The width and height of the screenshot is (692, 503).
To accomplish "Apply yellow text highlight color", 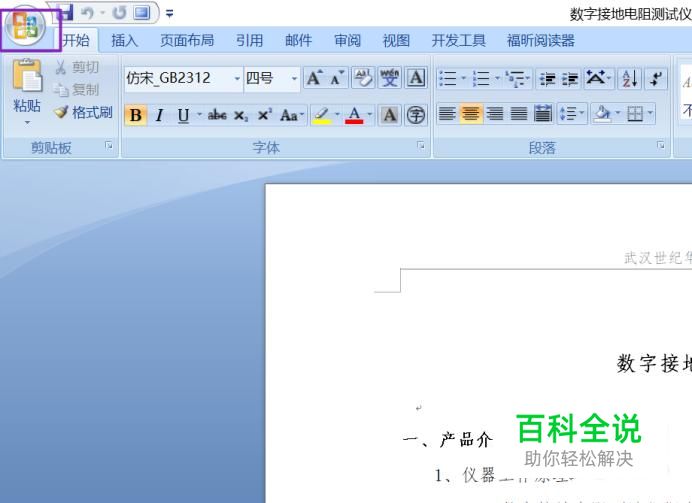I will tap(322, 116).
